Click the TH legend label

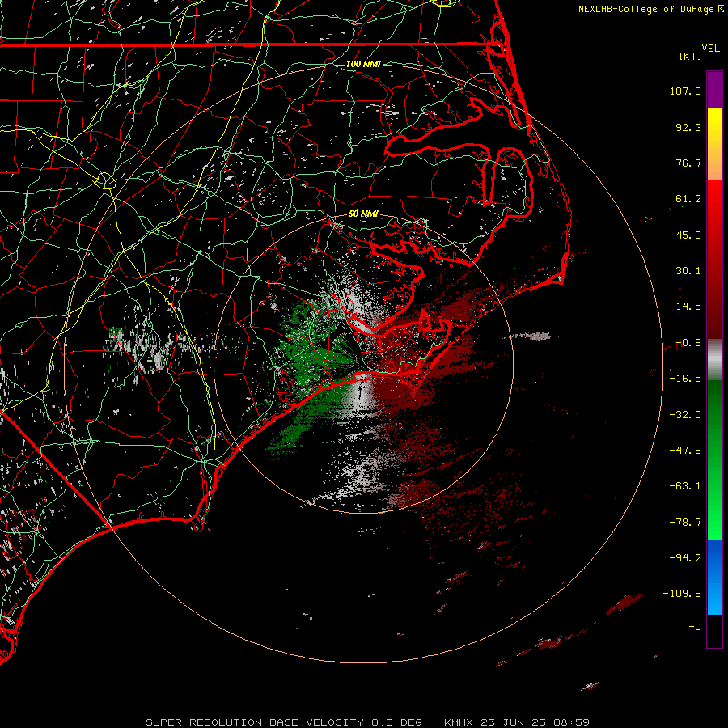click(x=695, y=630)
